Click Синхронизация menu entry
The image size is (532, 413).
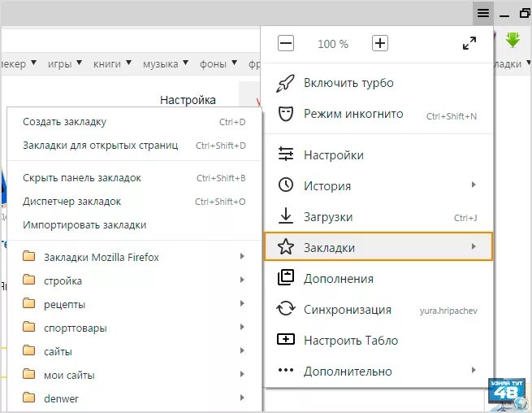click(378, 310)
